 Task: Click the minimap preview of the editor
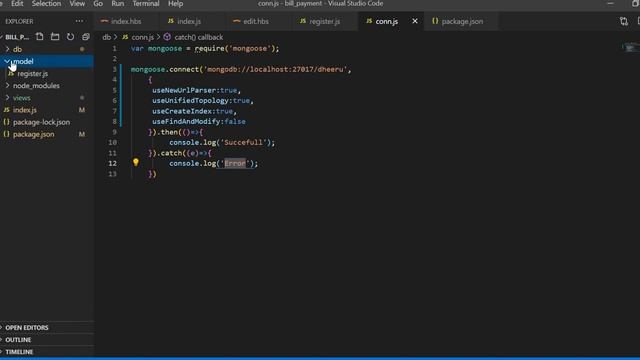[x=631, y=47]
